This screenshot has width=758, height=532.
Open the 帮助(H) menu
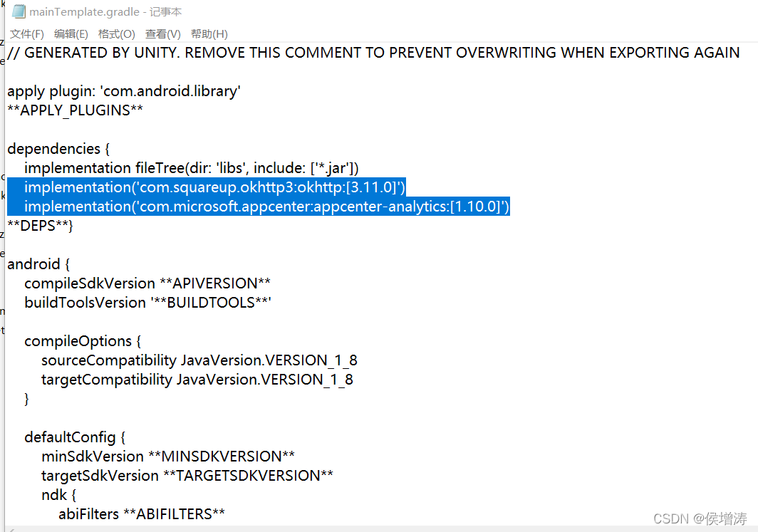coord(209,33)
